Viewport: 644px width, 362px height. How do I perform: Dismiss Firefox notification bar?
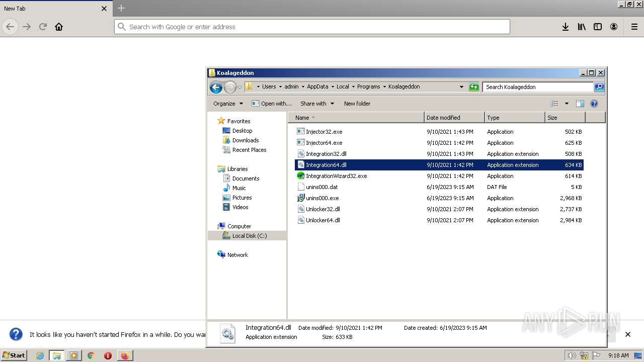627,334
